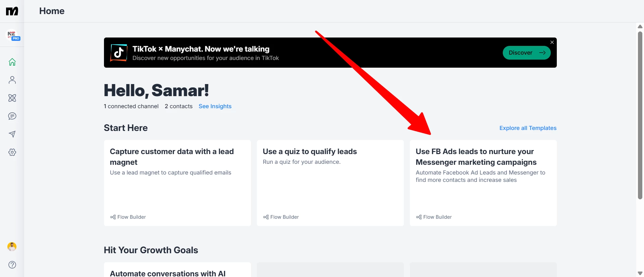Click the scroll down arrow
Viewport: 644px width, 277px height.
coord(640,273)
